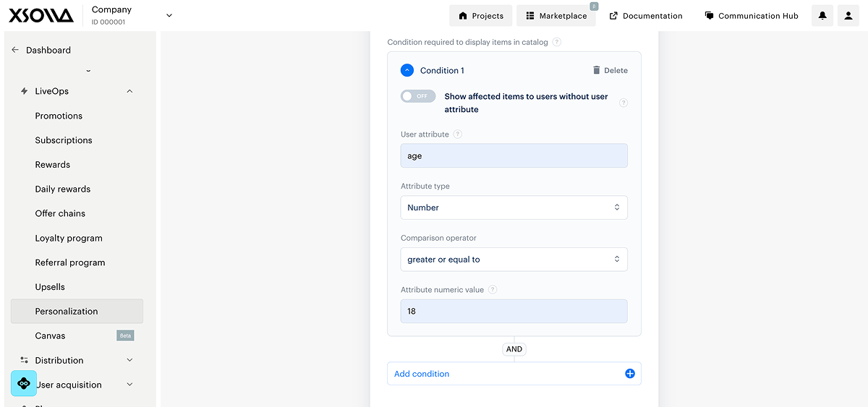Open the user account profile icon
Viewport: 868px width, 407px height.
click(848, 16)
